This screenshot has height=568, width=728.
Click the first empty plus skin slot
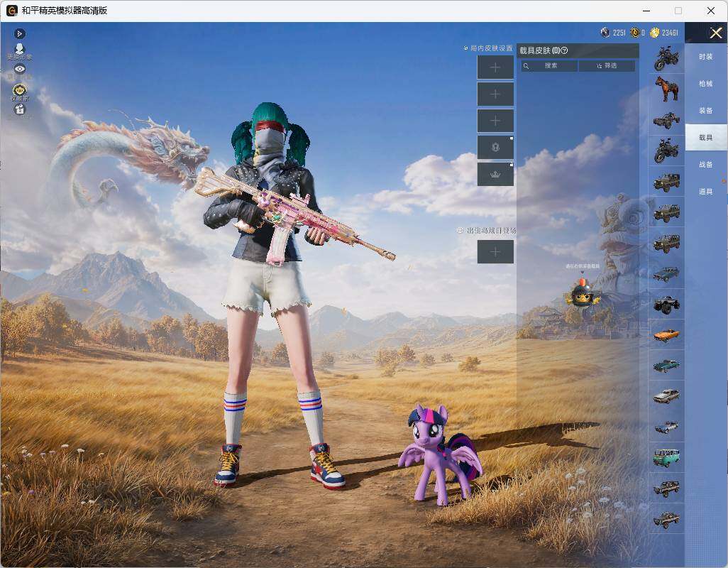click(495, 67)
